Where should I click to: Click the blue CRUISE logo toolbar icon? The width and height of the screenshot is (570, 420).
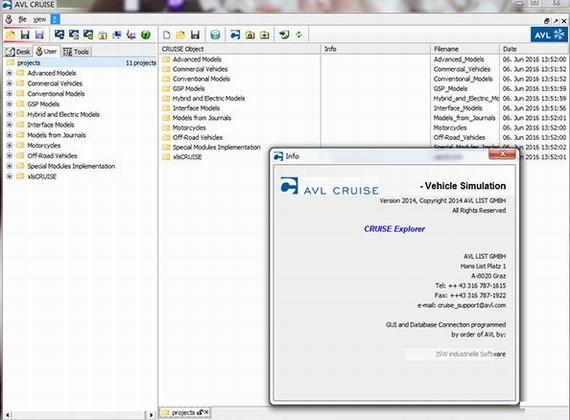click(x=235, y=35)
